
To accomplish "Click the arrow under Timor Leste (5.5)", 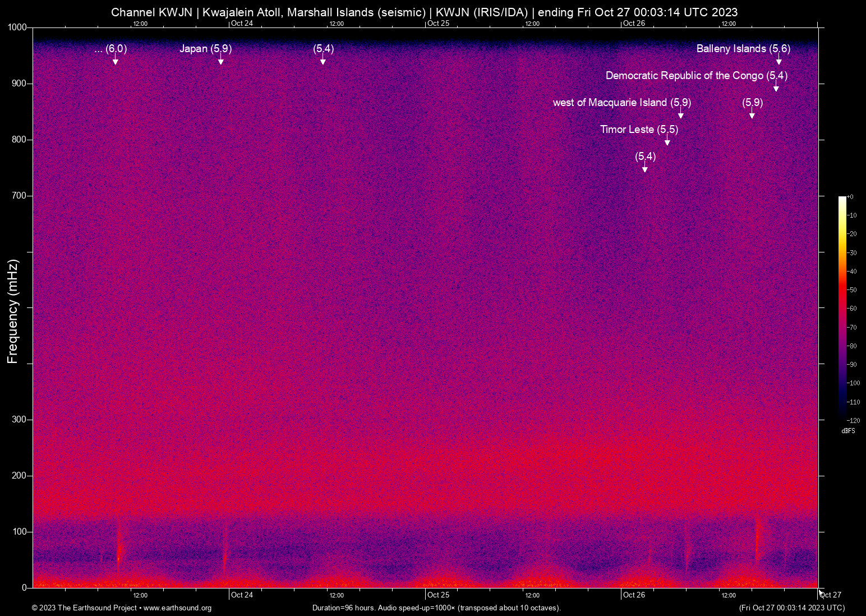I will [x=667, y=142].
